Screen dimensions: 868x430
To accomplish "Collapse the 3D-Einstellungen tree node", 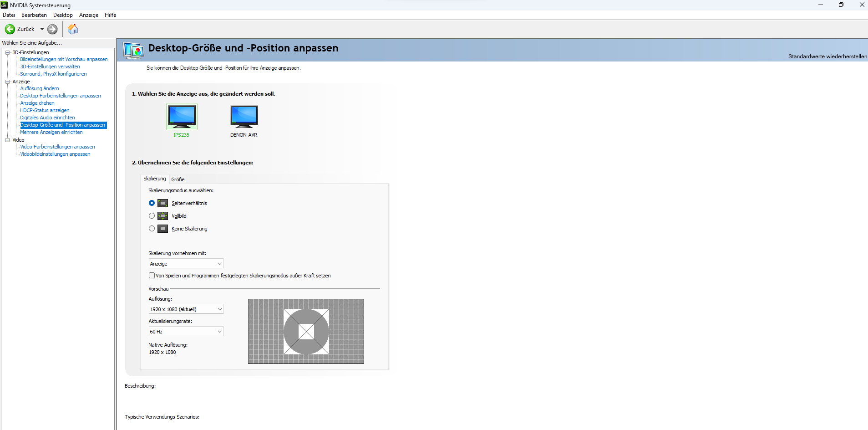I will click(x=8, y=52).
